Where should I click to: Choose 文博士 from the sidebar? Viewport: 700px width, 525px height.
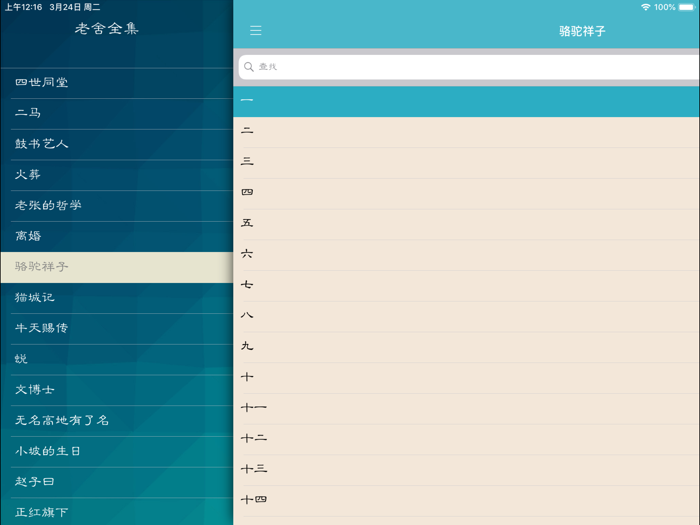pos(117,390)
